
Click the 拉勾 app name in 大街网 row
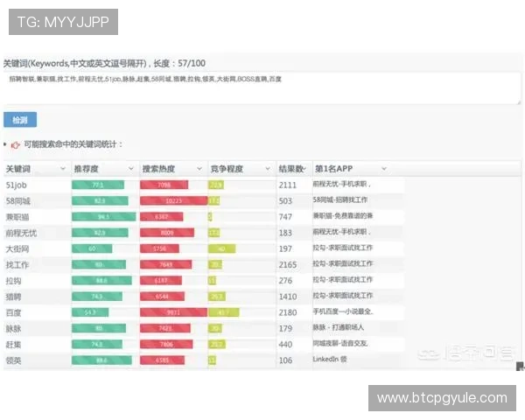click(343, 248)
